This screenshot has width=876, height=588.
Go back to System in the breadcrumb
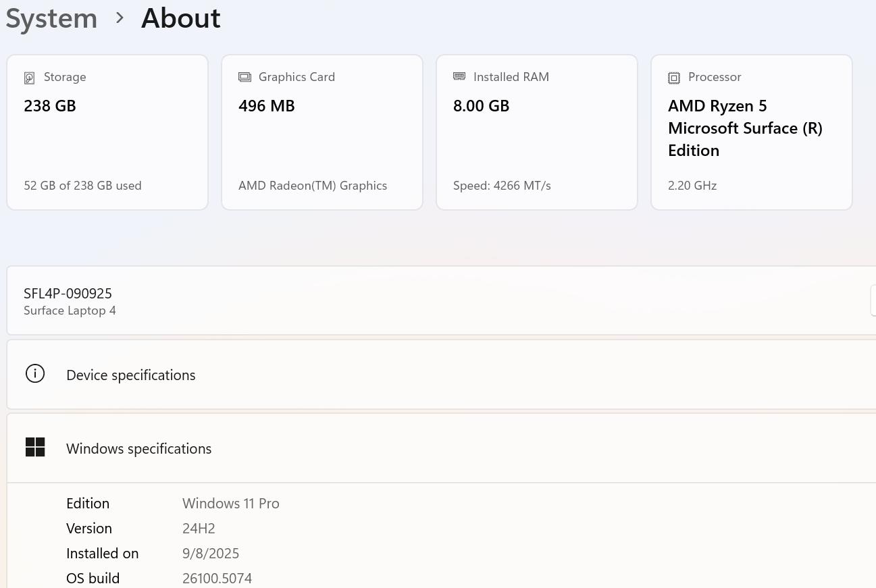[x=51, y=18]
